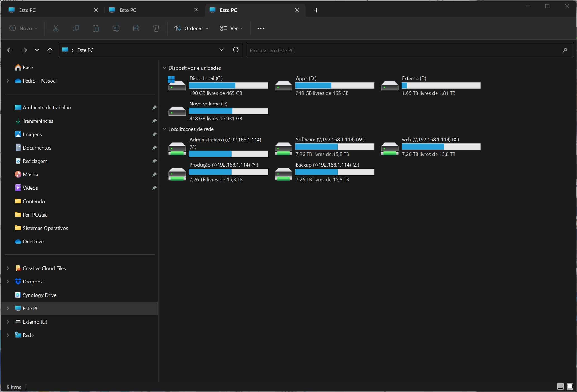Click the Delete trash icon
The image size is (577, 392).
point(156,28)
